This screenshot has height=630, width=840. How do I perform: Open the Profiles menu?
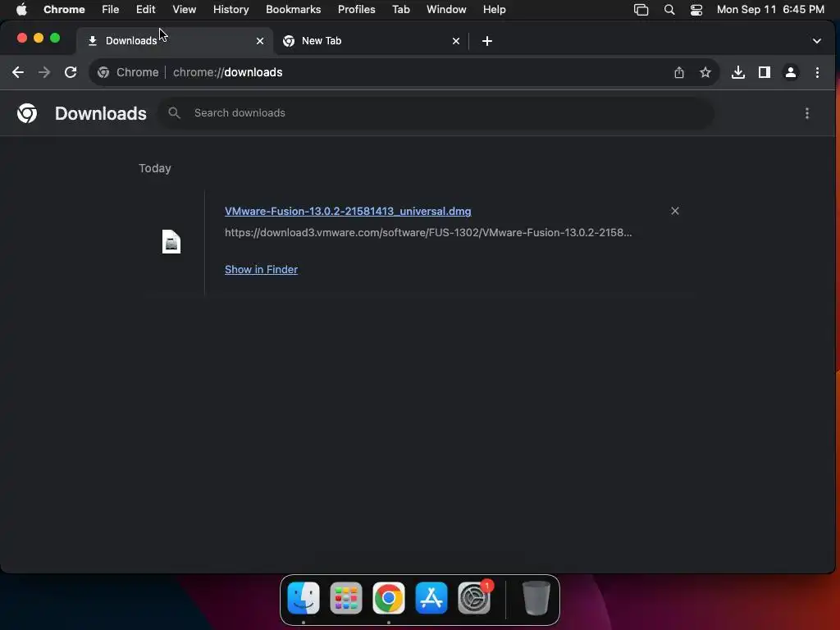coord(356,10)
